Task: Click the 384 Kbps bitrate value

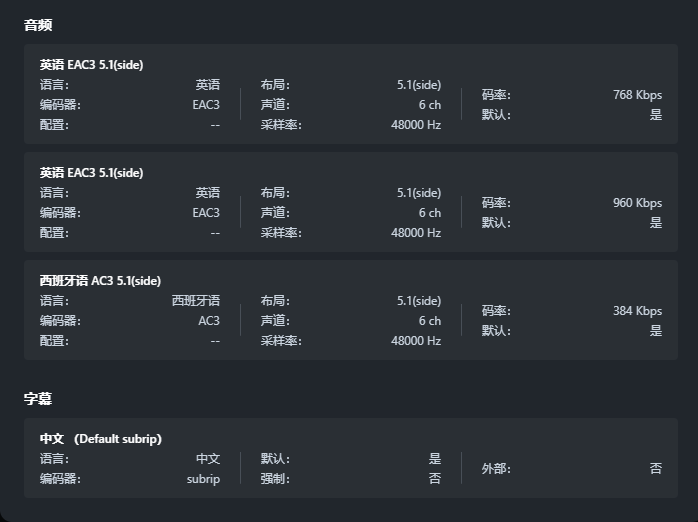Action: pyautogui.click(x=637, y=311)
